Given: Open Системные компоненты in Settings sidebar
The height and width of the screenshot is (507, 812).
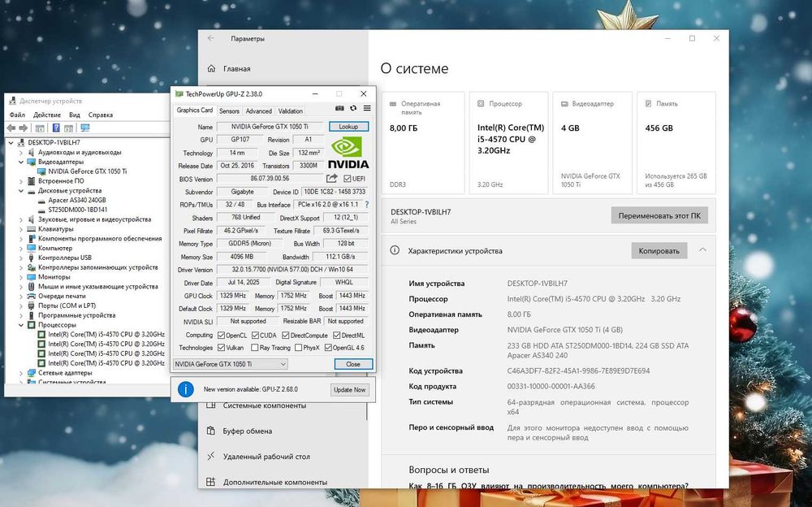Looking at the screenshot, I should (265, 405).
